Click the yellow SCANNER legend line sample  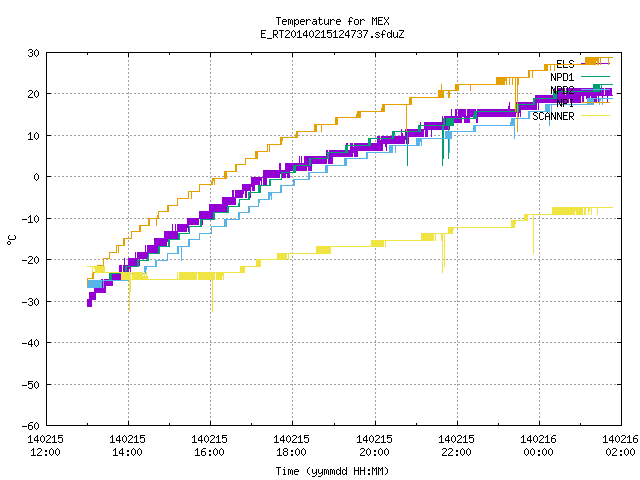point(595,116)
